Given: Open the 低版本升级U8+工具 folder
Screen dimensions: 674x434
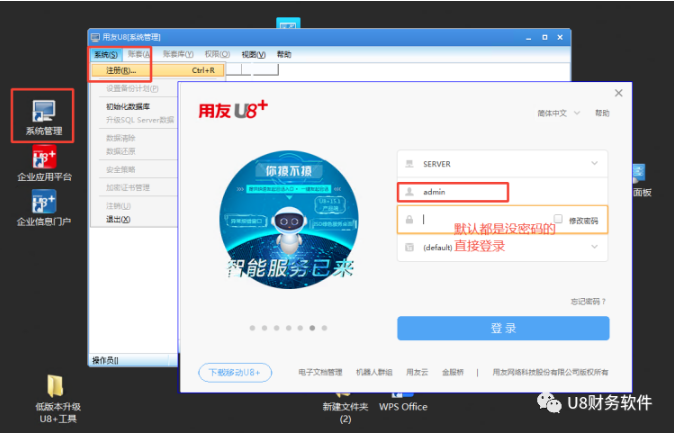Looking at the screenshot, I should (x=58, y=399).
